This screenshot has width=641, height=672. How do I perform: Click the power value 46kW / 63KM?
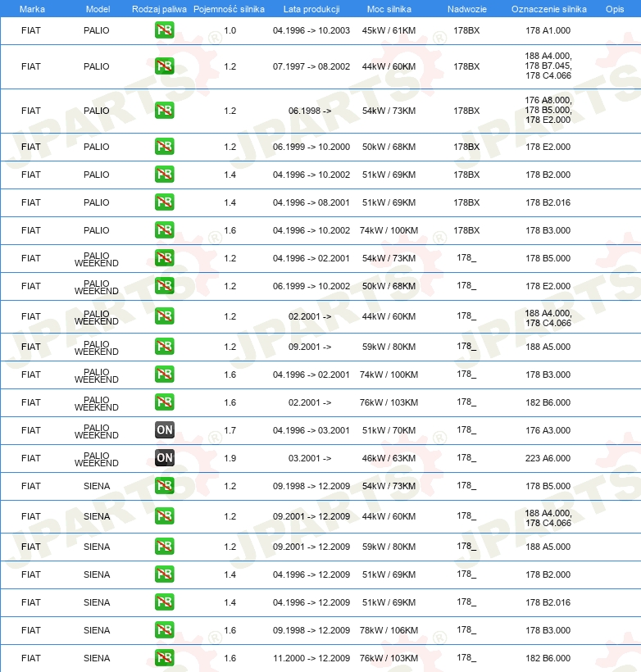tap(389, 458)
